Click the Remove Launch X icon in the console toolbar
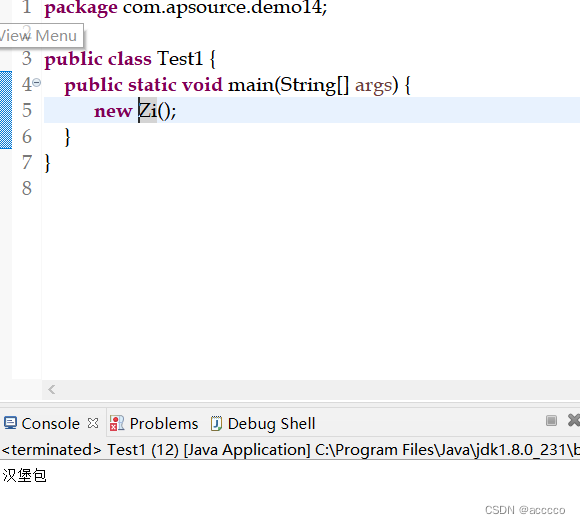 pos(574,420)
